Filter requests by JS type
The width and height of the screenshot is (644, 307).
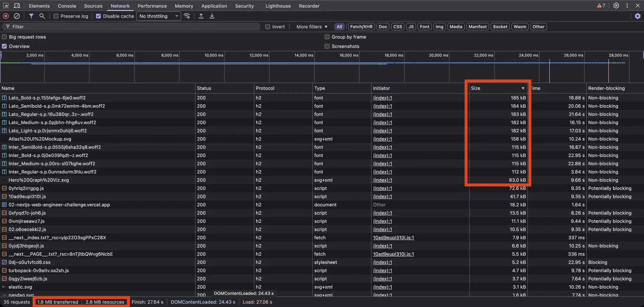point(411,27)
